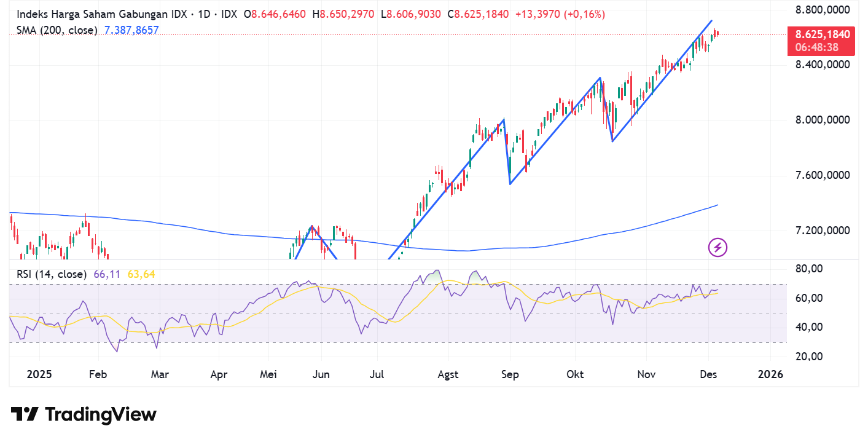Click the purple lightning bolt trading icon

pos(716,248)
